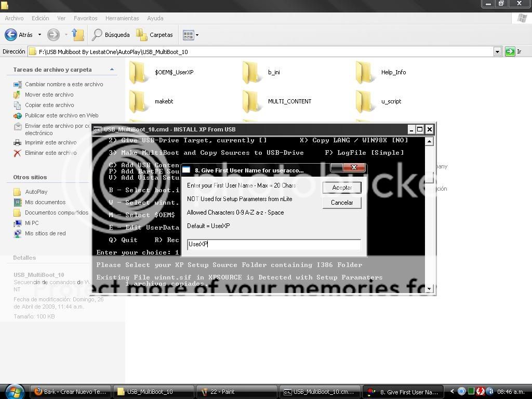The image size is (532, 399).
Task: Open the Archivo menu
Action: [14, 18]
